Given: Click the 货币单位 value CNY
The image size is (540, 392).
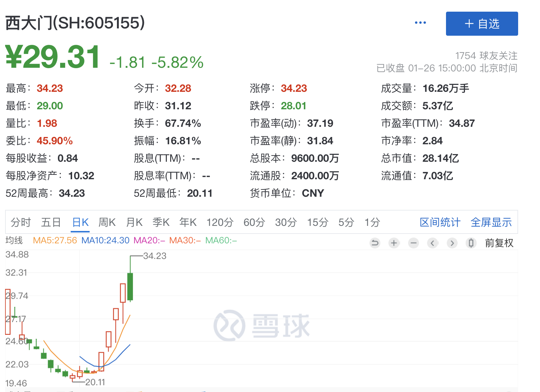Looking at the screenshot, I should pyautogui.click(x=313, y=193).
